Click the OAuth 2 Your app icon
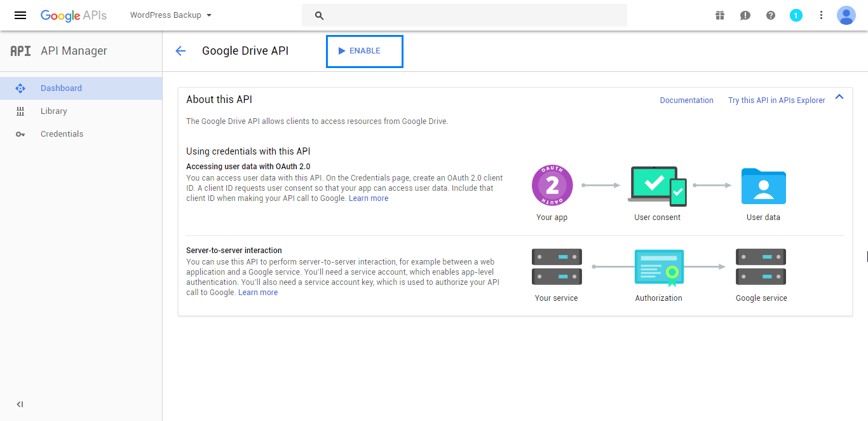Image resolution: width=868 pixels, height=421 pixels. click(552, 186)
